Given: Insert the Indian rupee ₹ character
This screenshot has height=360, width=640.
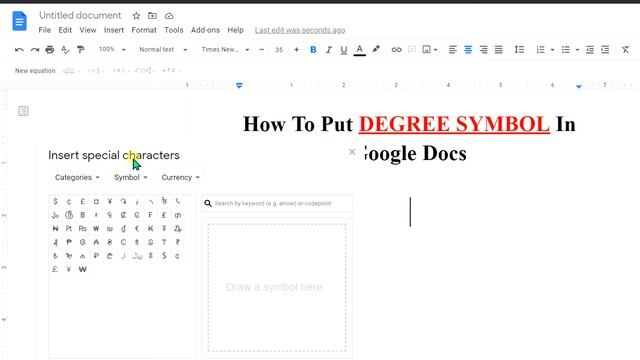Looking at the screenshot, I should pyautogui.click(x=178, y=242).
